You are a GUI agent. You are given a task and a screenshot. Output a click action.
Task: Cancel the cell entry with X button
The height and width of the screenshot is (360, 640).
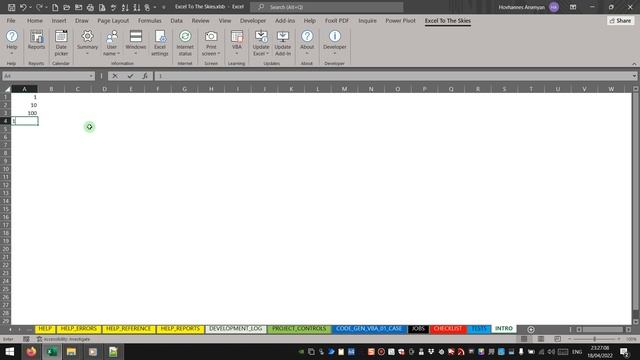[115, 76]
